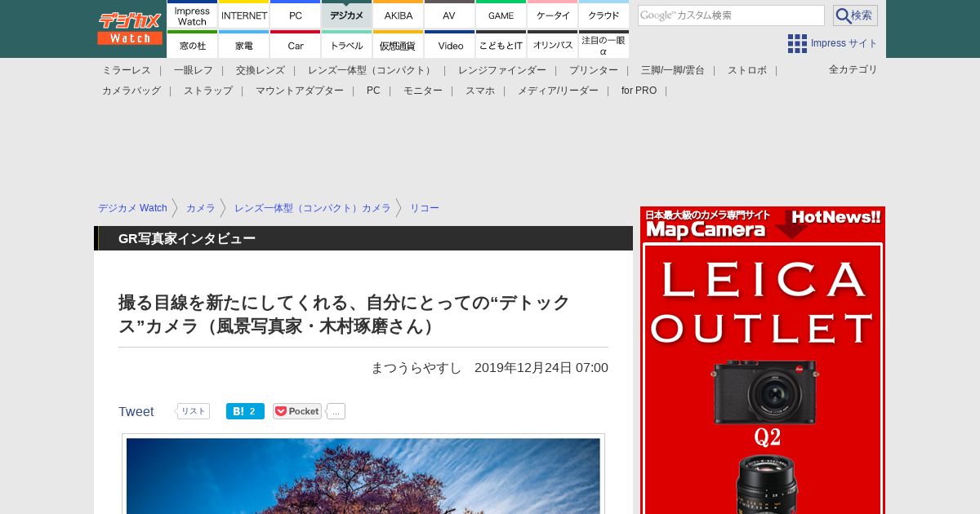Open the 家電 tab
Image resolution: width=980 pixels, height=514 pixels.
(x=244, y=45)
